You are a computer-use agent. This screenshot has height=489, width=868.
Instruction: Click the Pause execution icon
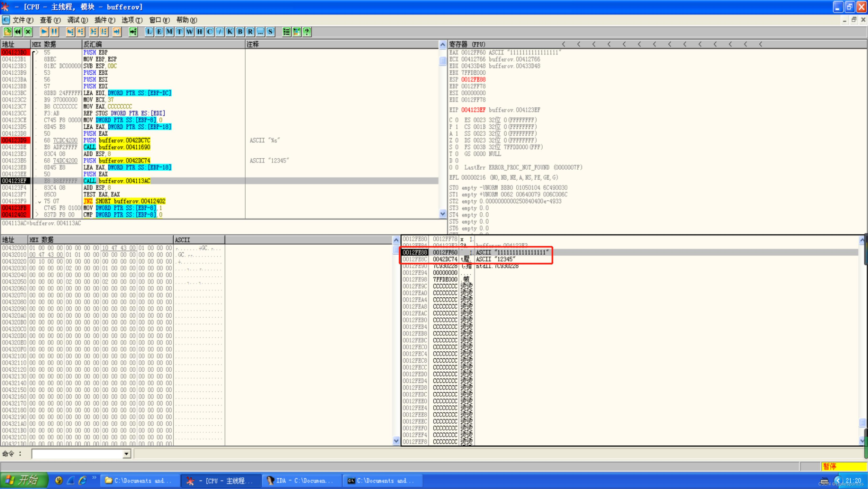(54, 32)
